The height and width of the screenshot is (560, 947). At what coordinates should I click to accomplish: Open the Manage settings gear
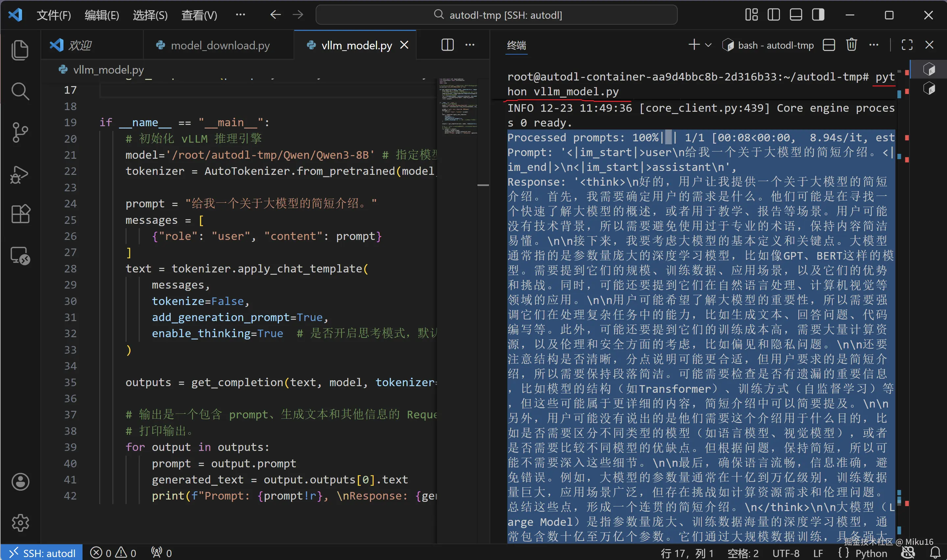(x=20, y=523)
